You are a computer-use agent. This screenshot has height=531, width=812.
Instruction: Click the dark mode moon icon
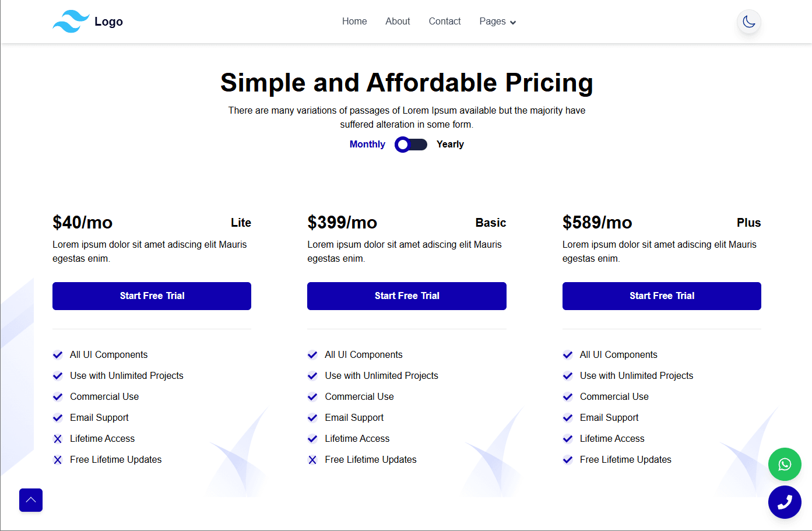coord(748,22)
